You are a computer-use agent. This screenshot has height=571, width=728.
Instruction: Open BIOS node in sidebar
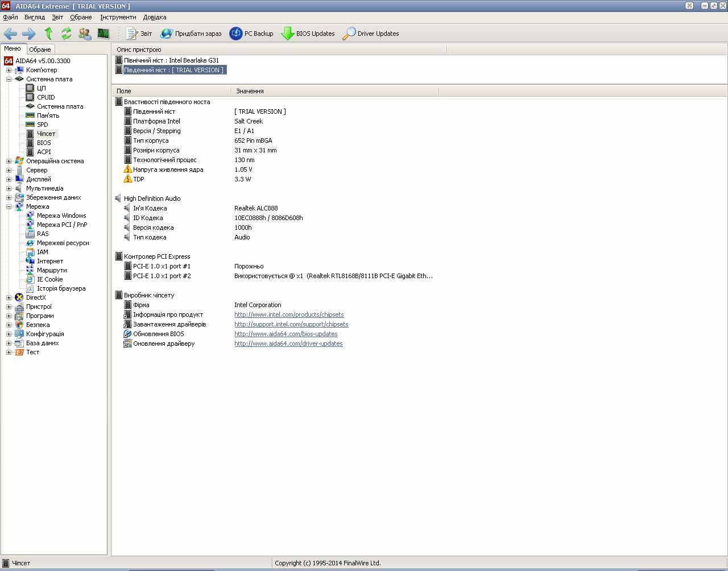coord(44,143)
